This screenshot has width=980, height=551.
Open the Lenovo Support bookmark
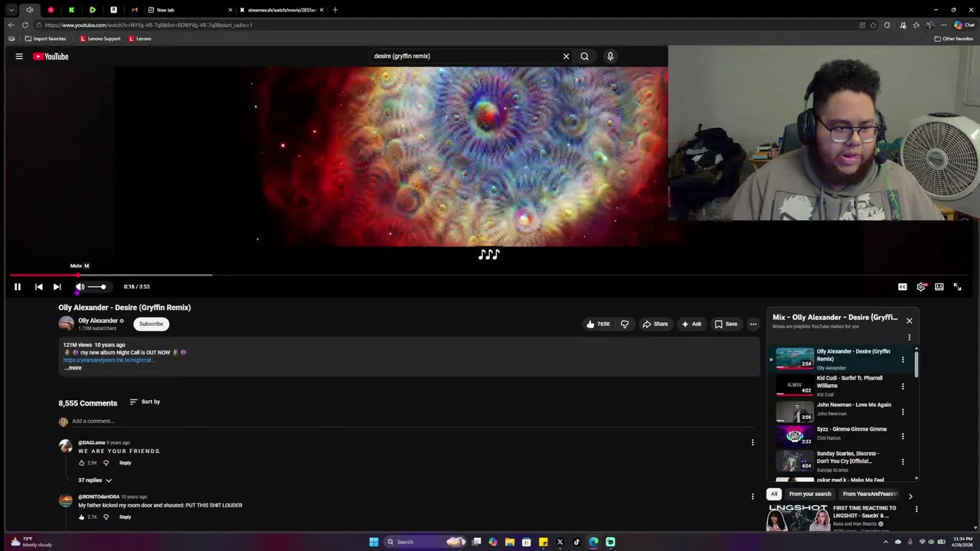[100, 39]
